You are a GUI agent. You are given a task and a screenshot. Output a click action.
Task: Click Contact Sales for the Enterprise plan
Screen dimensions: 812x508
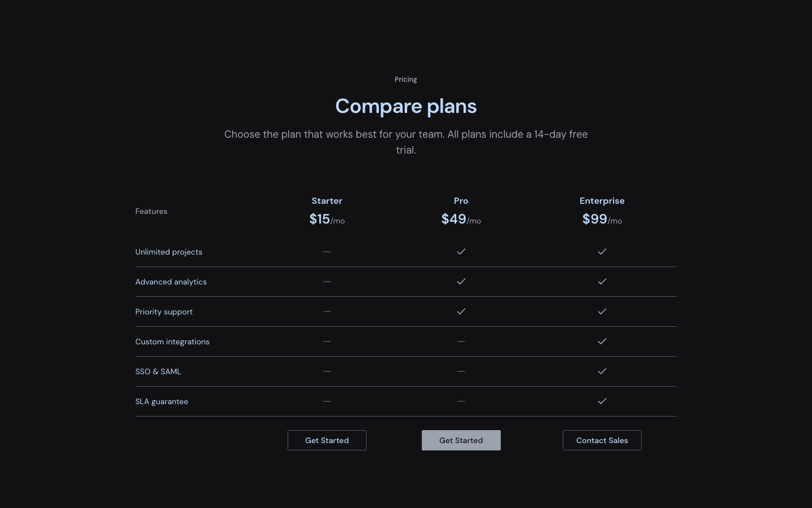[602, 440]
